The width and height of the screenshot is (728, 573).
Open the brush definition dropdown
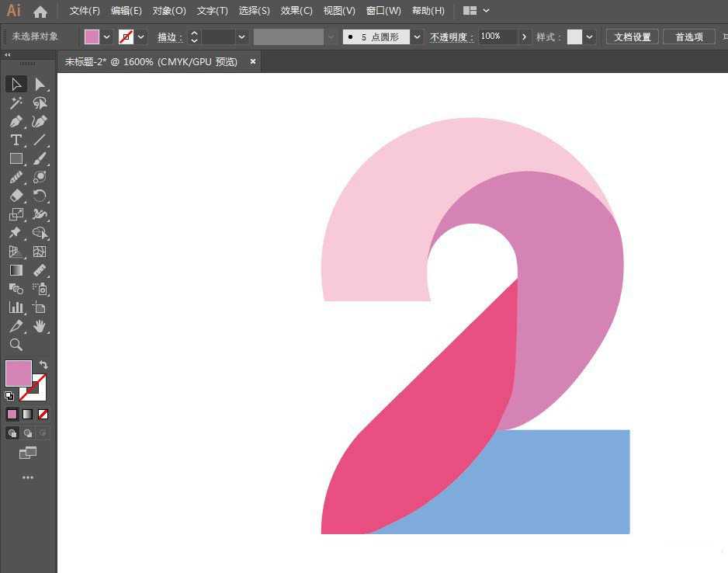[418, 36]
